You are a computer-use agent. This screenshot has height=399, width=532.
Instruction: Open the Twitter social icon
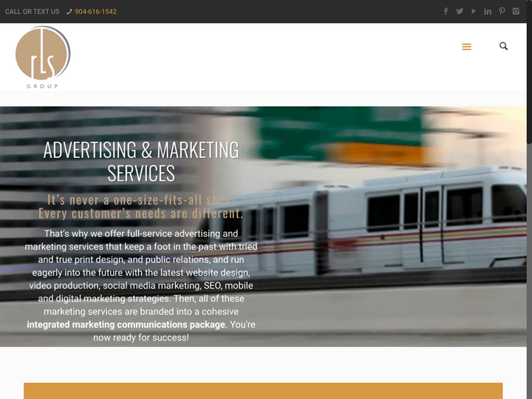tap(460, 11)
